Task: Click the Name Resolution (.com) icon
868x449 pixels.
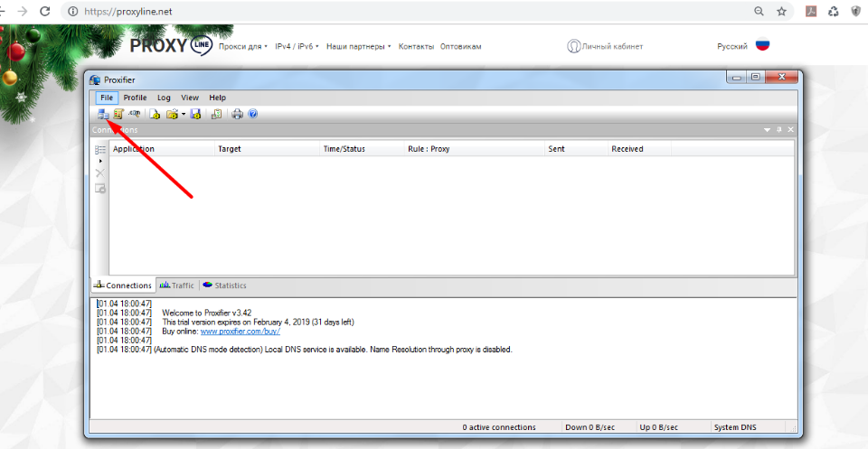Action: pos(135,114)
